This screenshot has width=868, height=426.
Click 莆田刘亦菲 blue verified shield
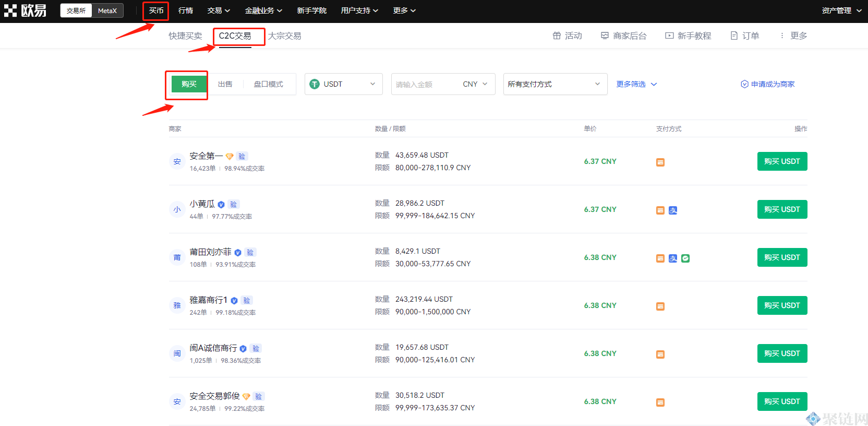[238, 252]
